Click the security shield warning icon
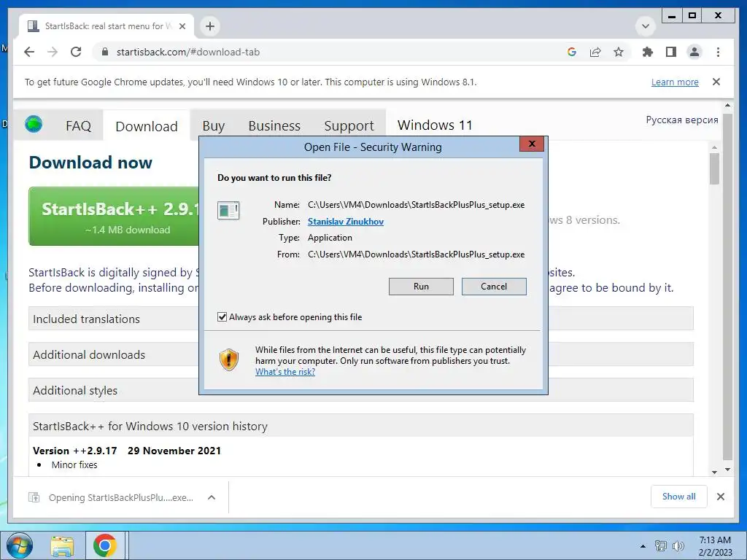 pyautogui.click(x=228, y=359)
